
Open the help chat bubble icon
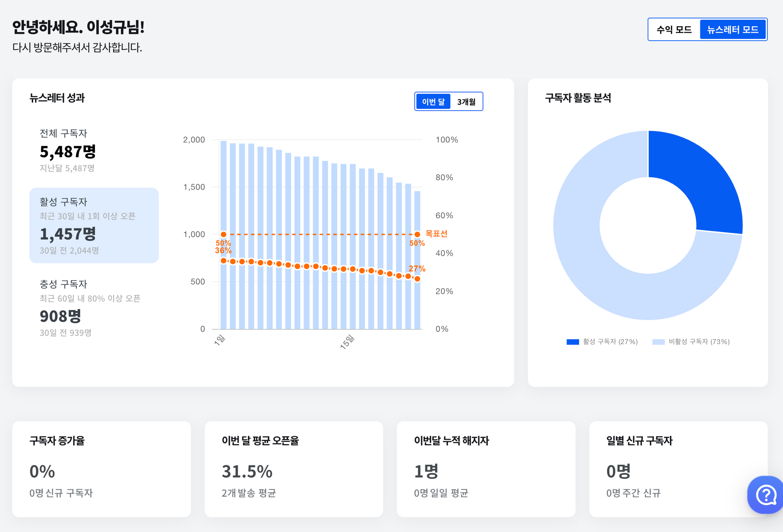(x=766, y=495)
